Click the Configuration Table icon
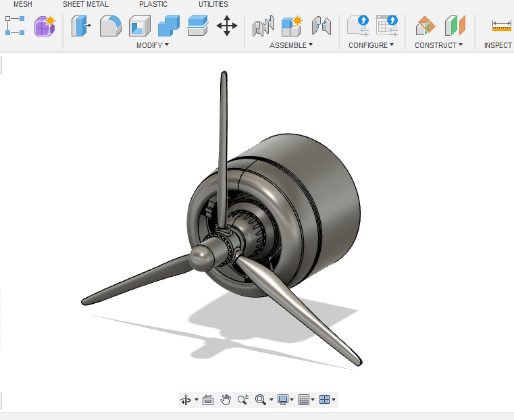 point(387,26)
